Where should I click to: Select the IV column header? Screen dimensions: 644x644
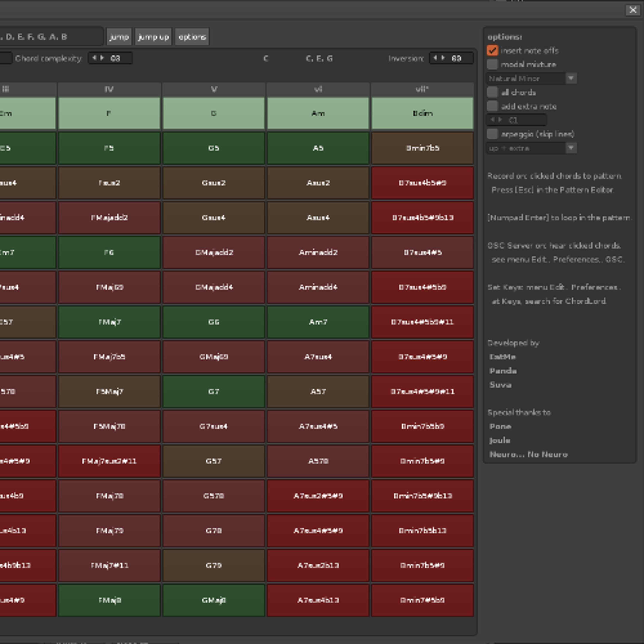[x=109, y=89]
